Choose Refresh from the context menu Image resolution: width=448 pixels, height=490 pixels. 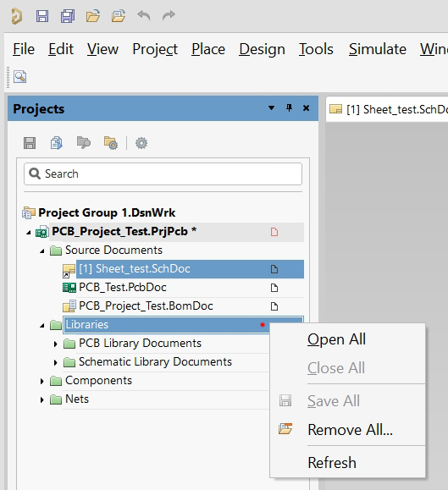tap(348, 463)
